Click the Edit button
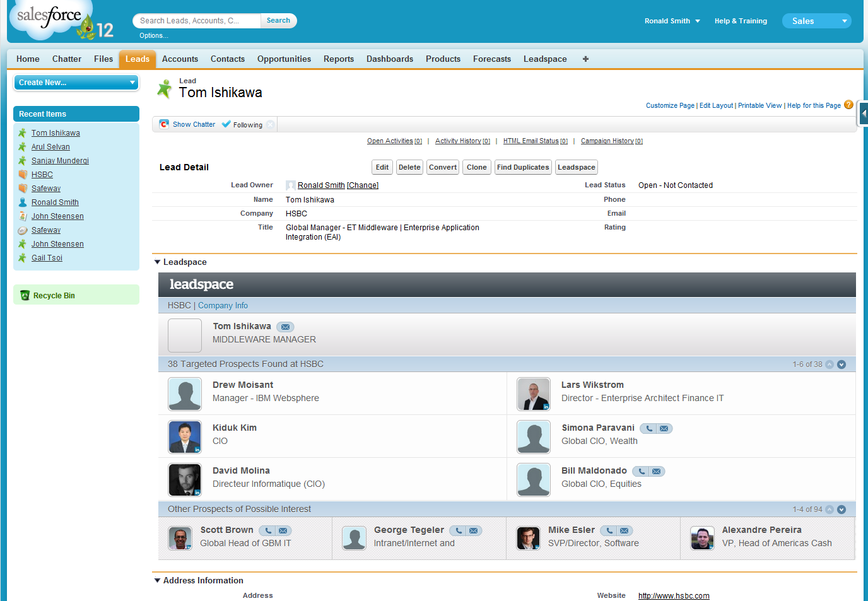 pos(382,167)
